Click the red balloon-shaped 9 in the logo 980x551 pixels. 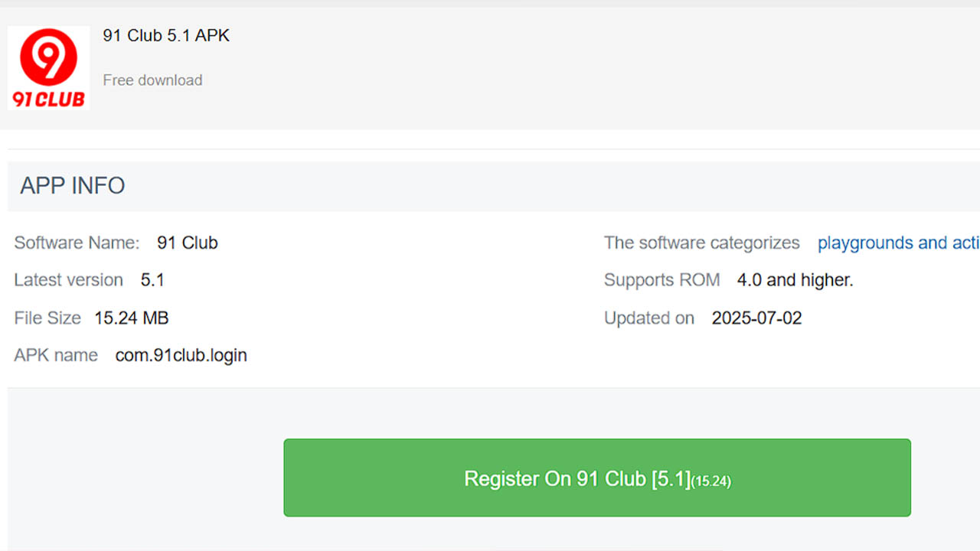(x=48, y=55)
